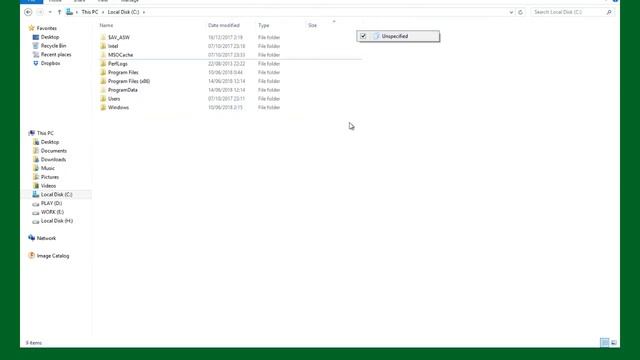Screen dimensions: 640x360
Task: Click the computer icon in address bar
Action: pyautogui.click(x=70, y=12)
